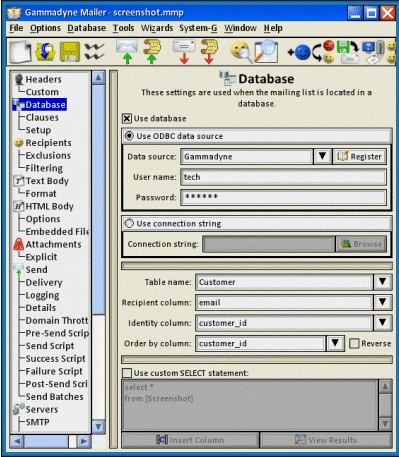Click the new blank project toolbar icon
399x457 pixels.
[20, 52]
